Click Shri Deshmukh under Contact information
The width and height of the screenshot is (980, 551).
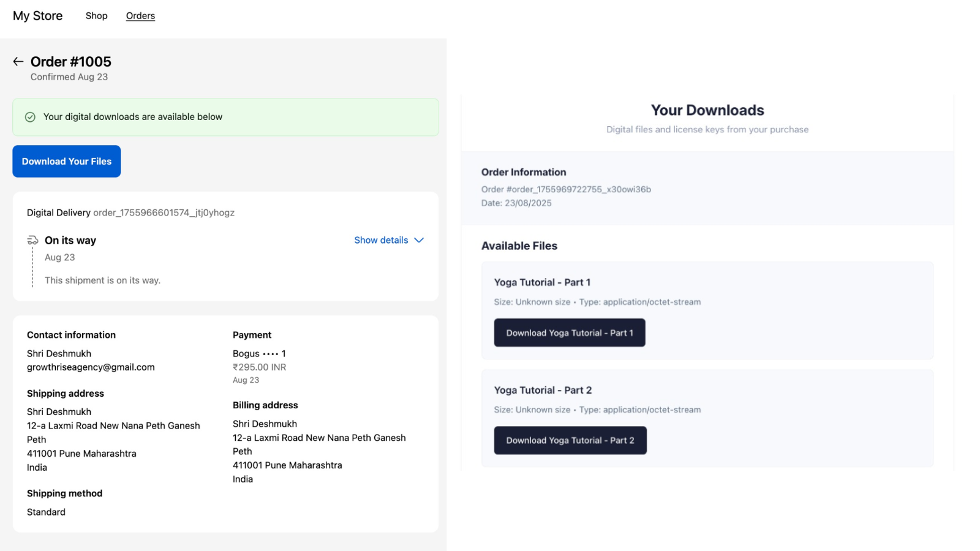tap(59, 354)
